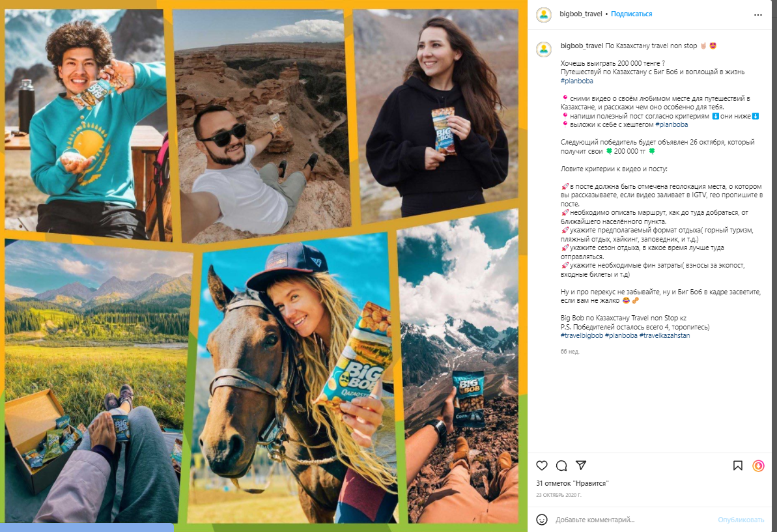Open comments via the speech bubble icon

(561, 466)
